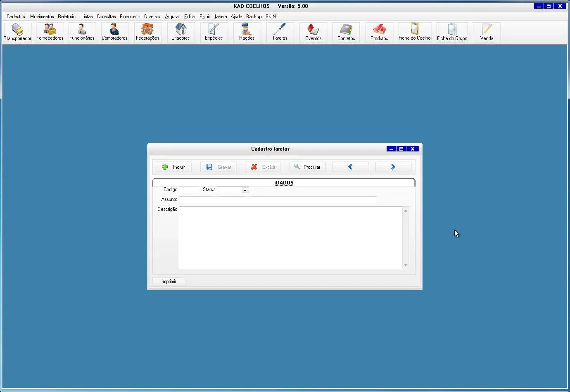This screenshot has width=570, height=392.
Task: Expand the Status dropdown
Action: pos(245,190)
